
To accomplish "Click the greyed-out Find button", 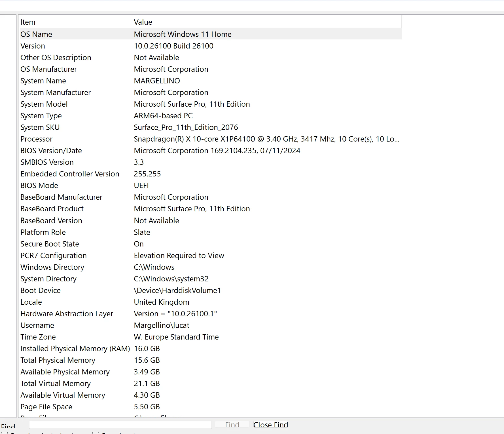I will [x=232, y=424].
